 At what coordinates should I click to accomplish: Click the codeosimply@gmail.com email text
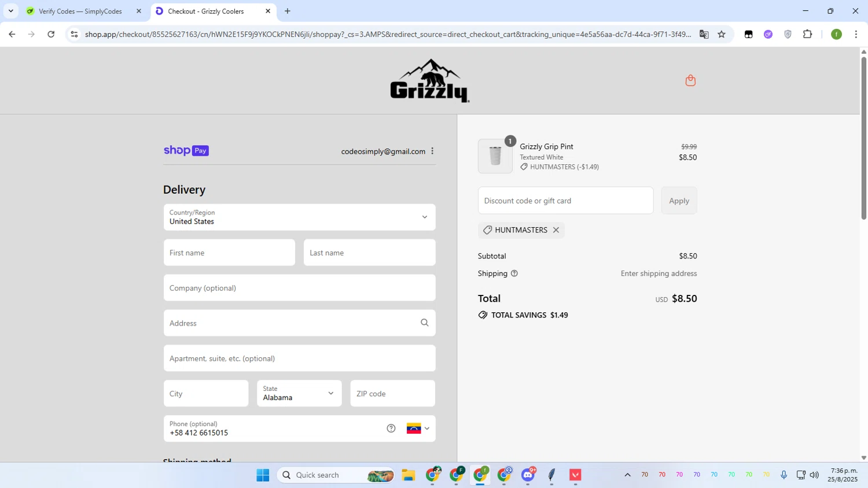383,151
